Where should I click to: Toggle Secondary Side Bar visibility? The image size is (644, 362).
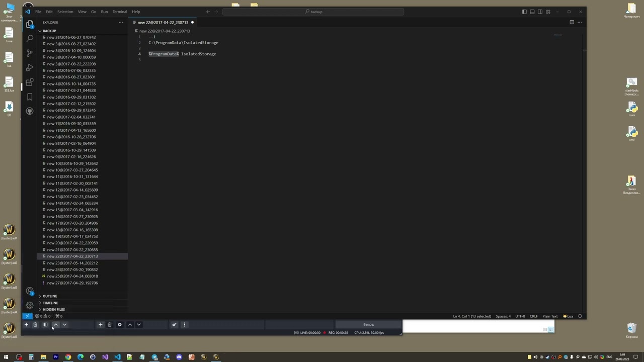coord(540,12)
